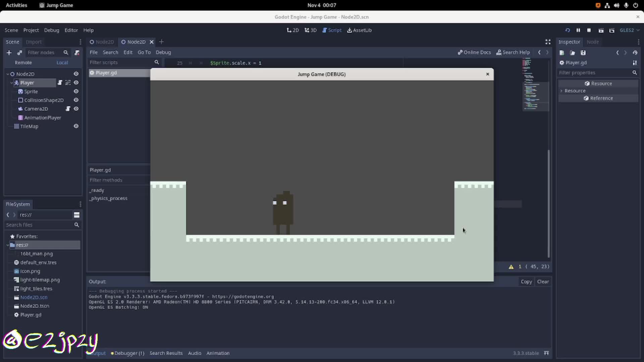
Task: Instance a scene using the chain-link icon
Action: (20, 53)
